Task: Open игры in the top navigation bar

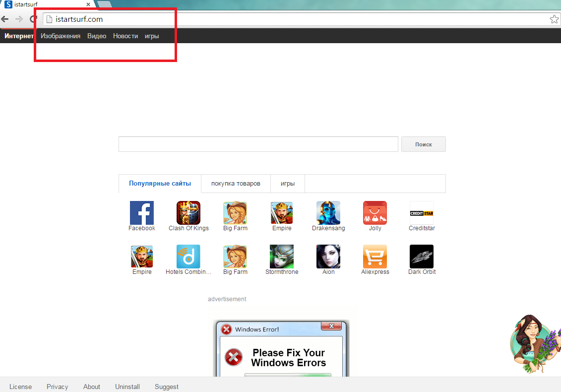Action: tap(152, 36)
